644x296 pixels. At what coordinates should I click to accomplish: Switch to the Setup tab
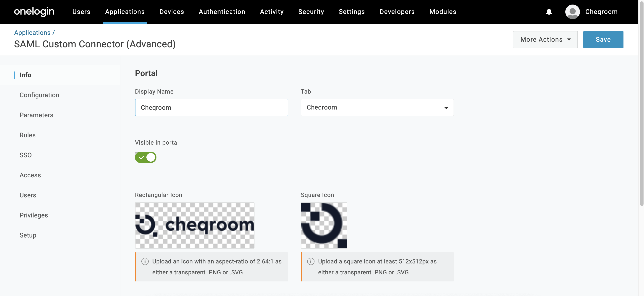[28, 235]
